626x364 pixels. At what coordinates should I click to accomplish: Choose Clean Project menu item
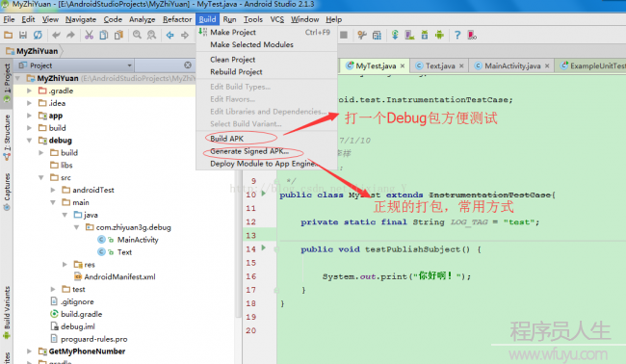tap(267, 60)
